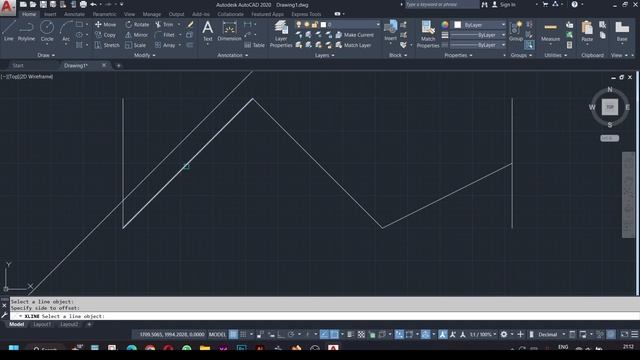Click the XLINE command line input
Image resolution: width=640 pixels, height=360 pixels.
coord(325,316)
